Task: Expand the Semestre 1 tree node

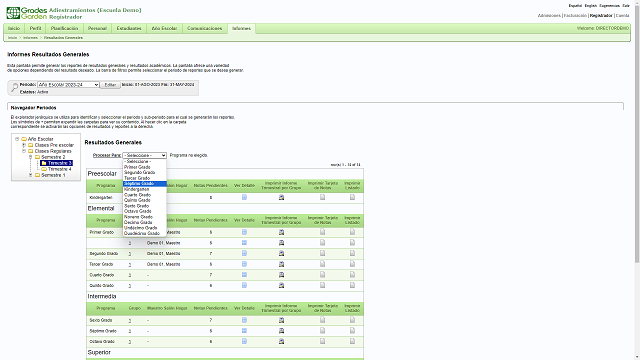Action: pyautogui.click(x=30, y=175)
